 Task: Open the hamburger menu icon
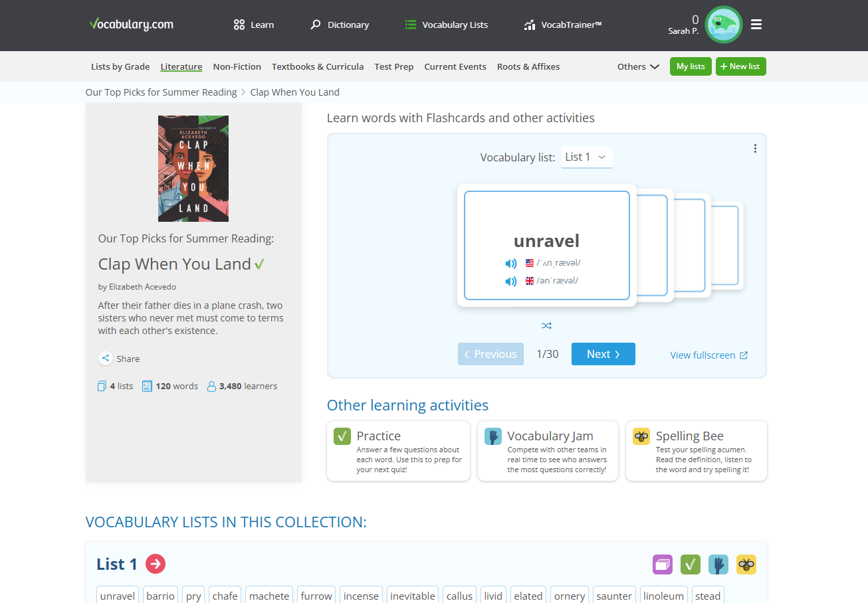(756, 25)
